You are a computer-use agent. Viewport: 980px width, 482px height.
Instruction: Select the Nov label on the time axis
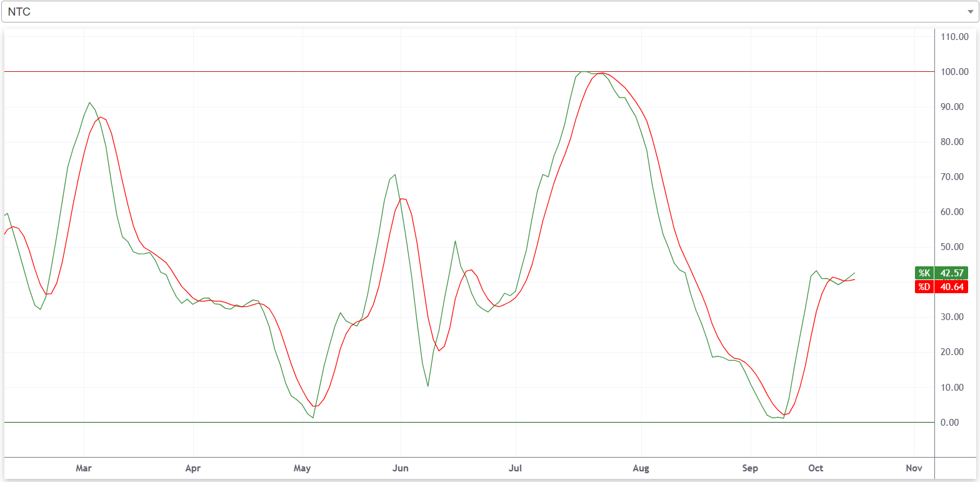(914, 468)
